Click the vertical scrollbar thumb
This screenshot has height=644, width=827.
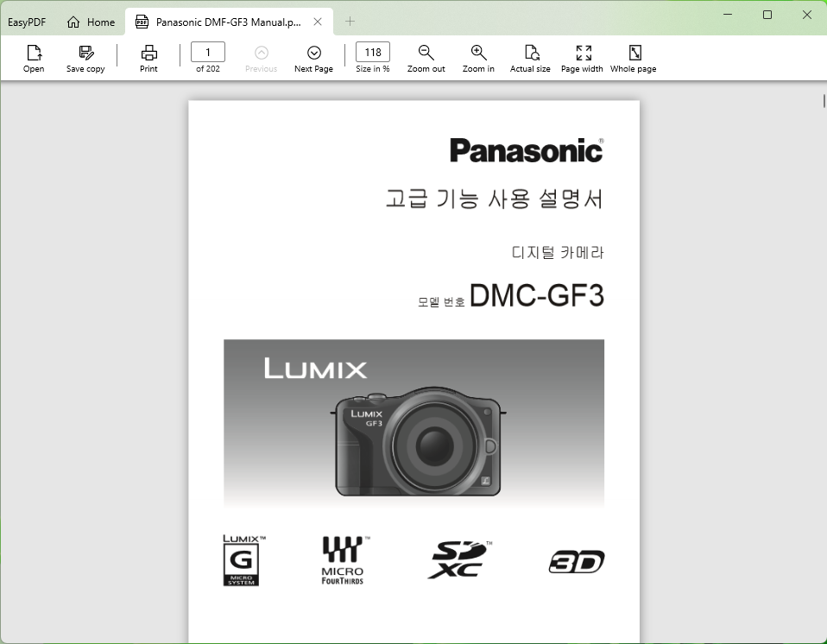pyautogui.click(x=824, y=101)
